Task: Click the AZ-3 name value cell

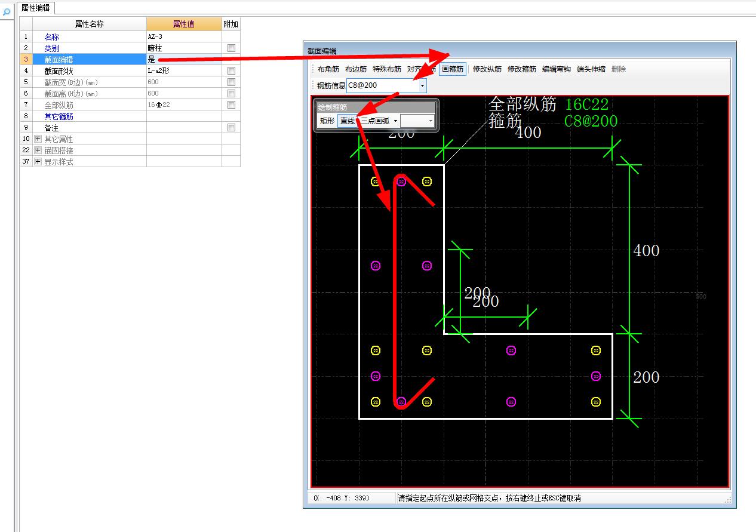Action: pyautogui.click(x=184, y=36)
